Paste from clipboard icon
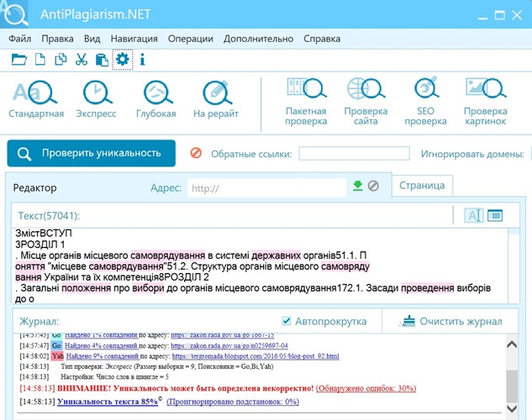This screenshot has height=420, width=532. click(x=102, y=60)
